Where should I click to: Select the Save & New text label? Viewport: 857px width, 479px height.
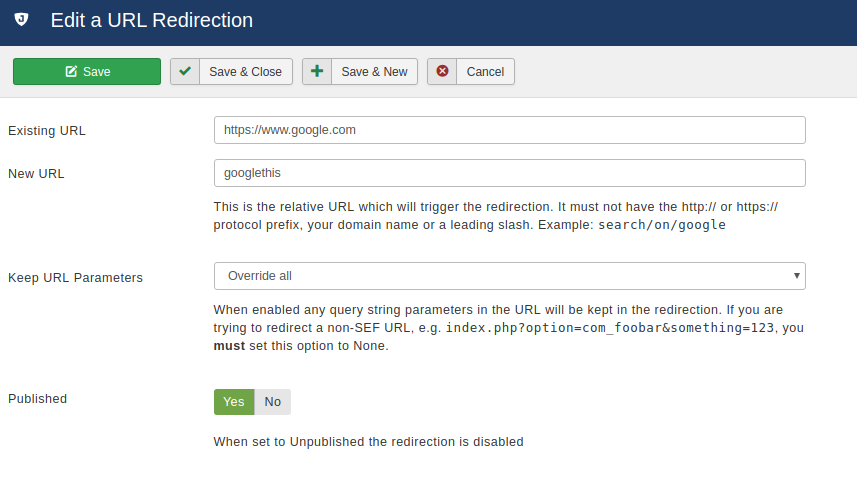(374, 72)
